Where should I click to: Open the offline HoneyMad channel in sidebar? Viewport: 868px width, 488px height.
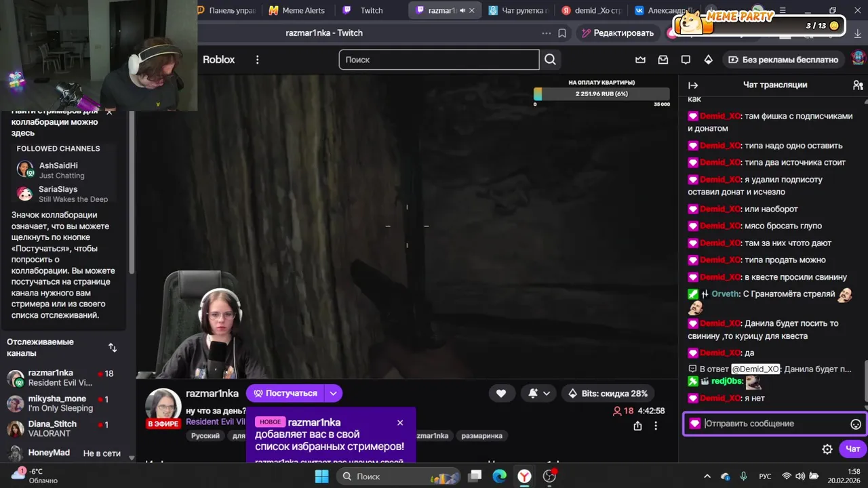pyautogui.click(x=64, y=453)
